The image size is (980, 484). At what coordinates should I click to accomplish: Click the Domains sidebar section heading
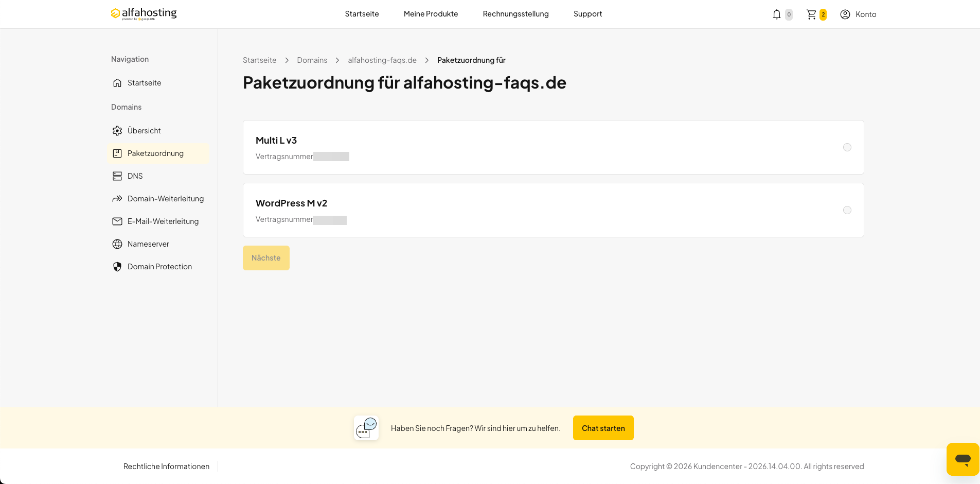click(x=126, y=107)
